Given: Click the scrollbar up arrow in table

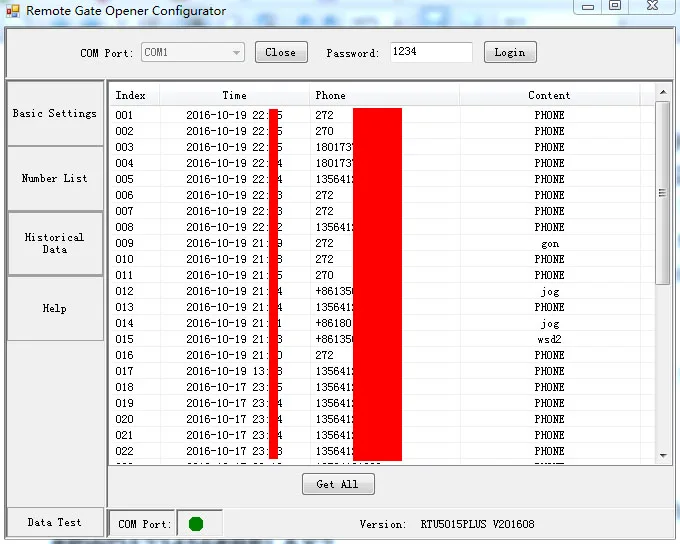Looking at the screenshot, I should (663, 92).
